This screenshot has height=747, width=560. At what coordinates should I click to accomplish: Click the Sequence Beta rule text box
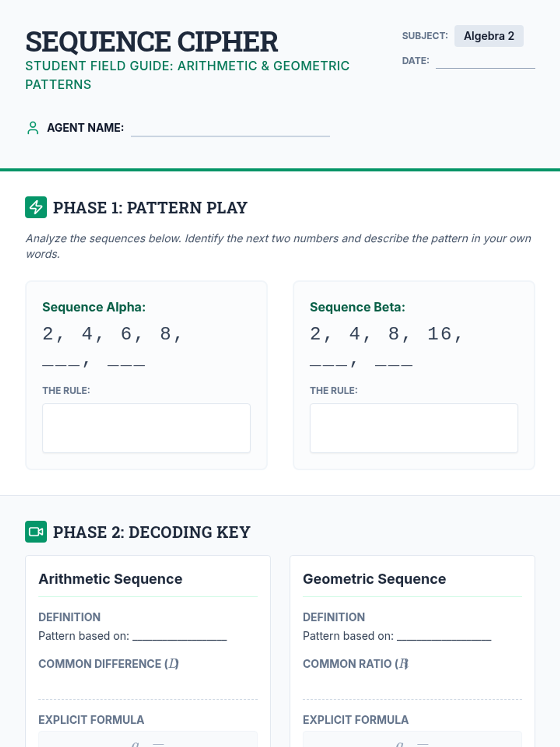click(x=414, y=428)
